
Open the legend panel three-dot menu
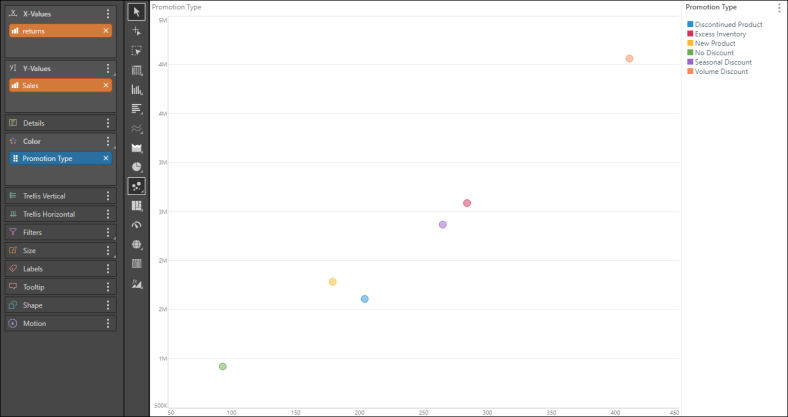pos(779,8)
